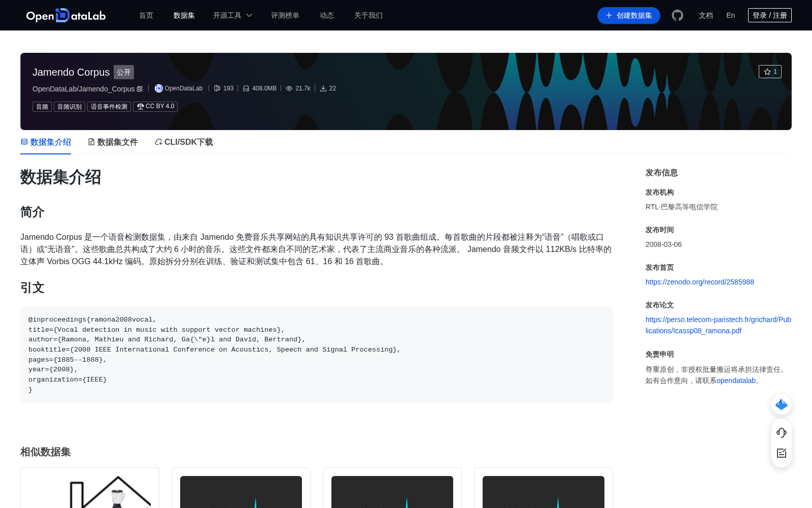Image resolution: width=812 pixels, height=508 pixels.
Task: Click the dataset size icon 408.0MB
Action: 246,88
